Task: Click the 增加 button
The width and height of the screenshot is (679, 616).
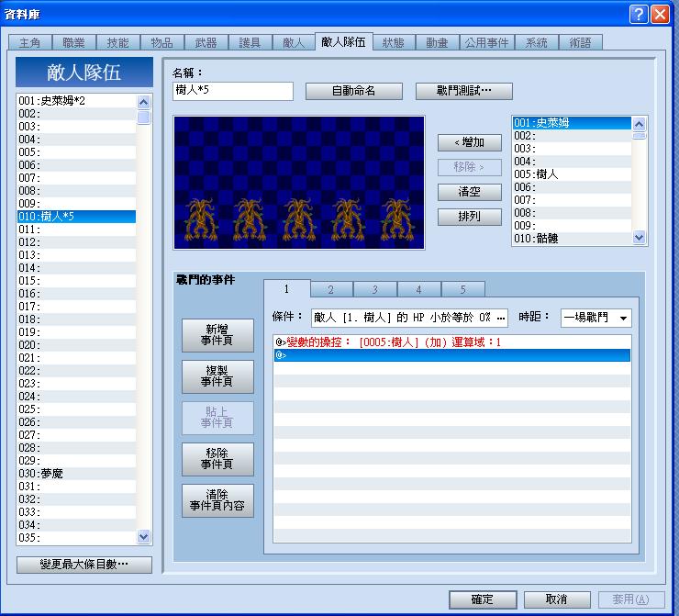Action: pos(470,142)
